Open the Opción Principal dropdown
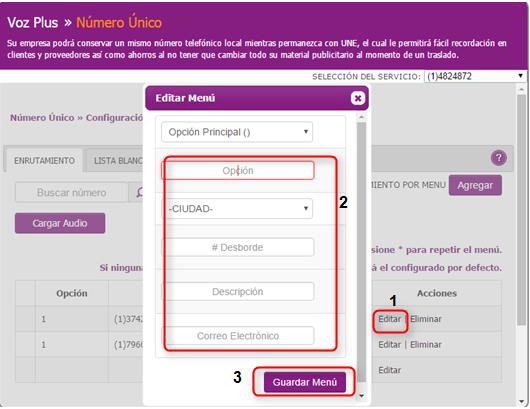The width and height of the screenshot is (530, 409). coord(237,132)
